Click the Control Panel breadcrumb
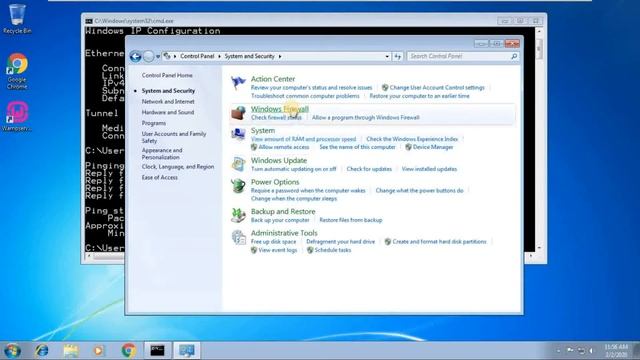 tap(197, 56)
